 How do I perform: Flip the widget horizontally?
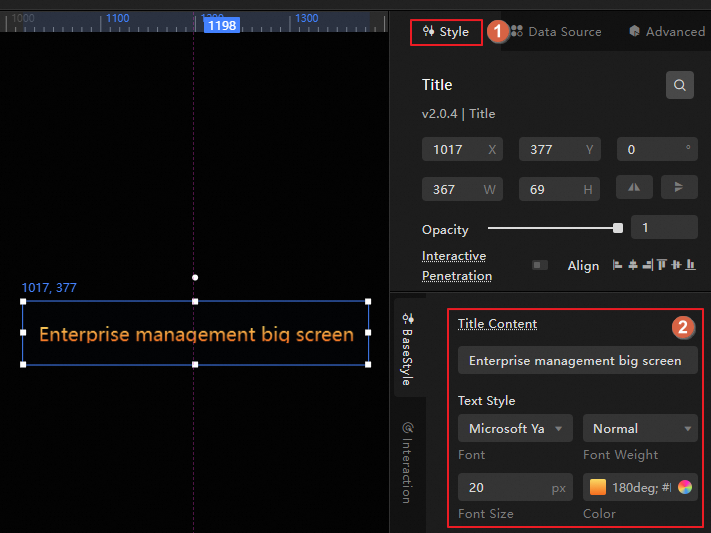click(x=634, y=187)
